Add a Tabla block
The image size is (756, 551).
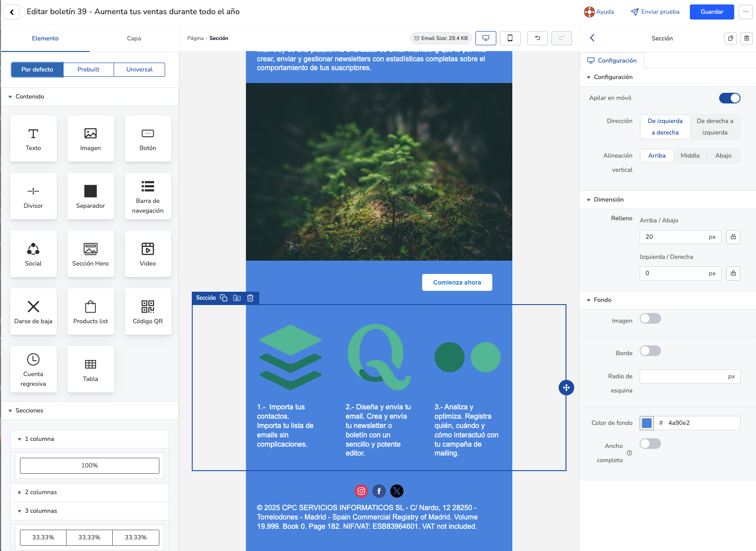(91, 369)
